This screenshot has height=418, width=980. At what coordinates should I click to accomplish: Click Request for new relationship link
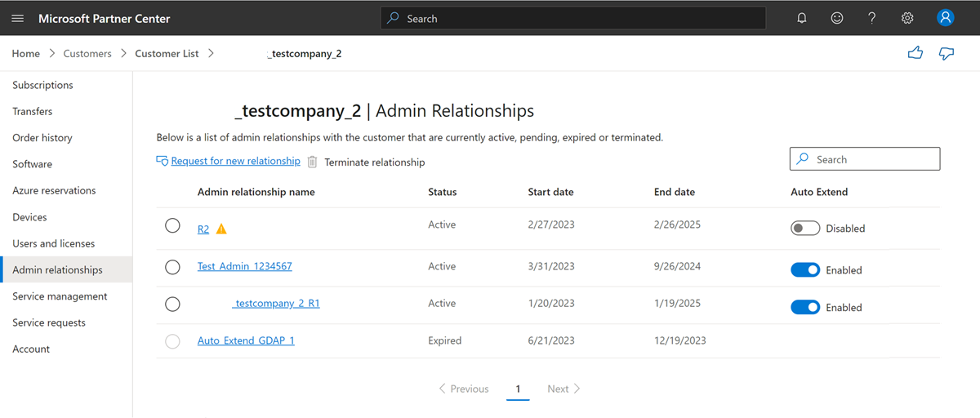(x=235, y=162)
